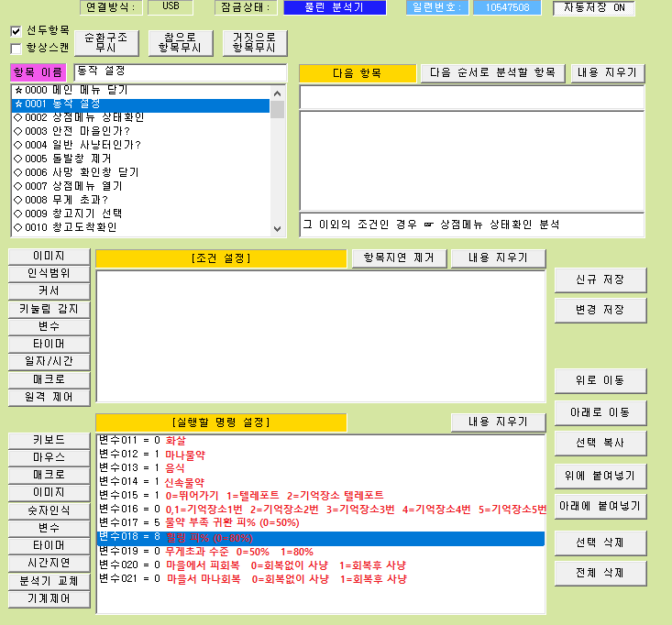Viewport: 672px width, 625px height.
Task: Toggle the 자동저장 ON indicator
Action: pyautogui.click(x=593, y=8)
